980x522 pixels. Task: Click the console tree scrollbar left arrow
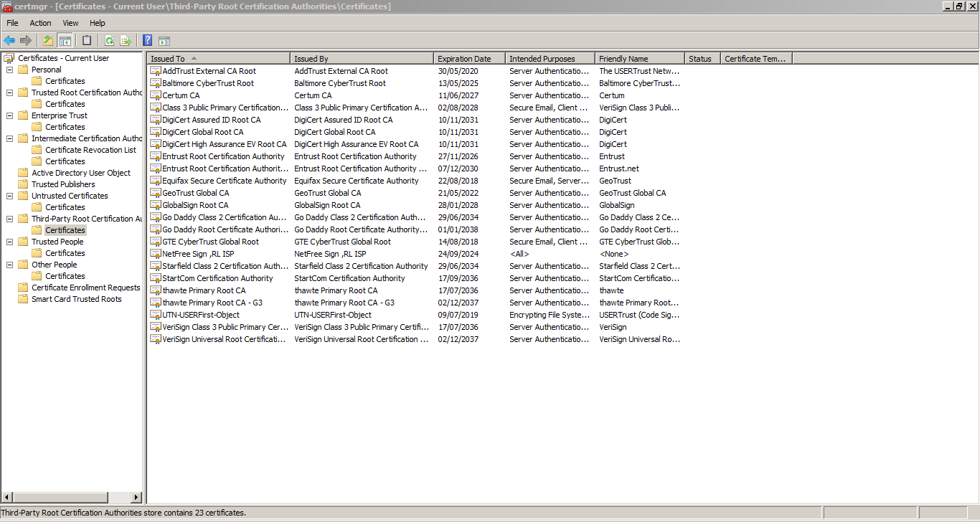(x=6, y=497)
